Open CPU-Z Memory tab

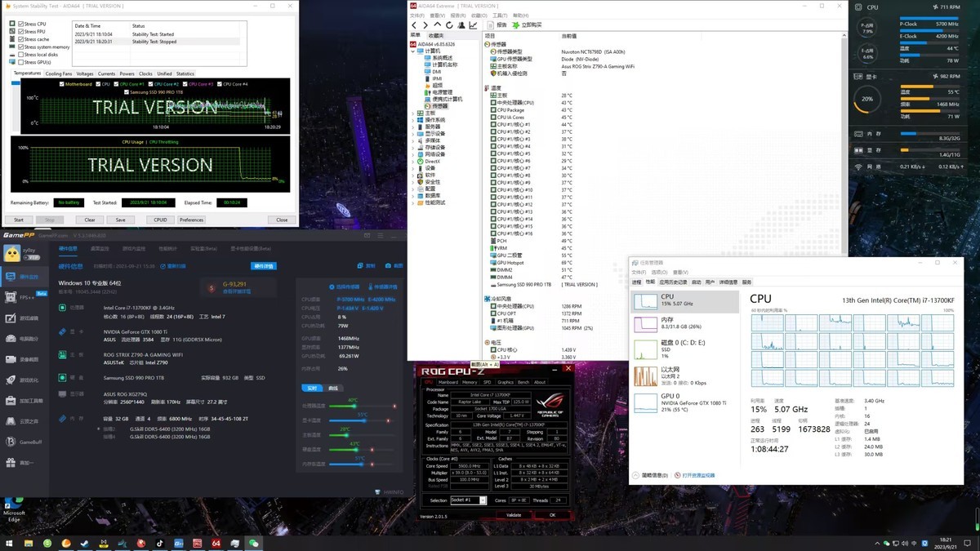[470, 382]
